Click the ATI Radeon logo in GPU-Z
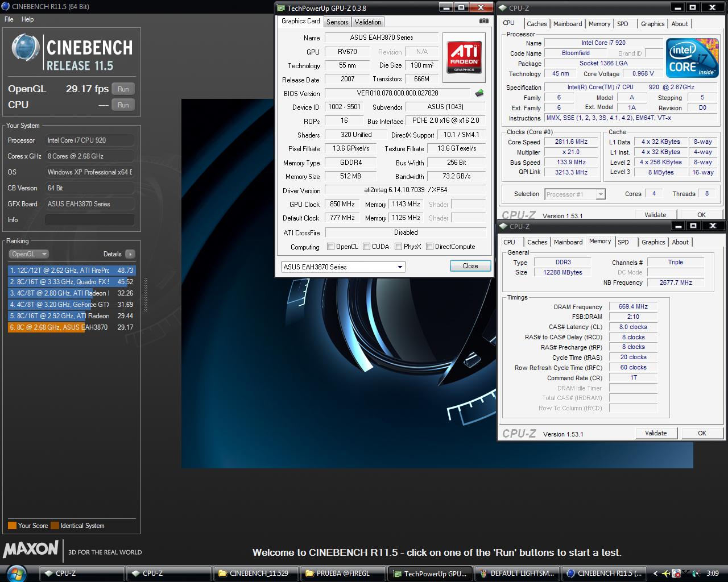 coord(465,57)
